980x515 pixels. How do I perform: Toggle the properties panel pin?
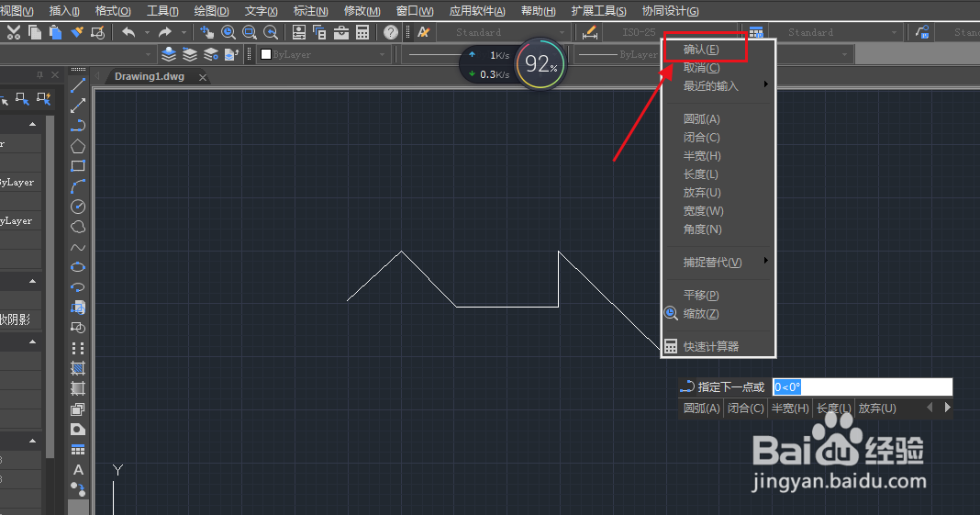point(40,75)
